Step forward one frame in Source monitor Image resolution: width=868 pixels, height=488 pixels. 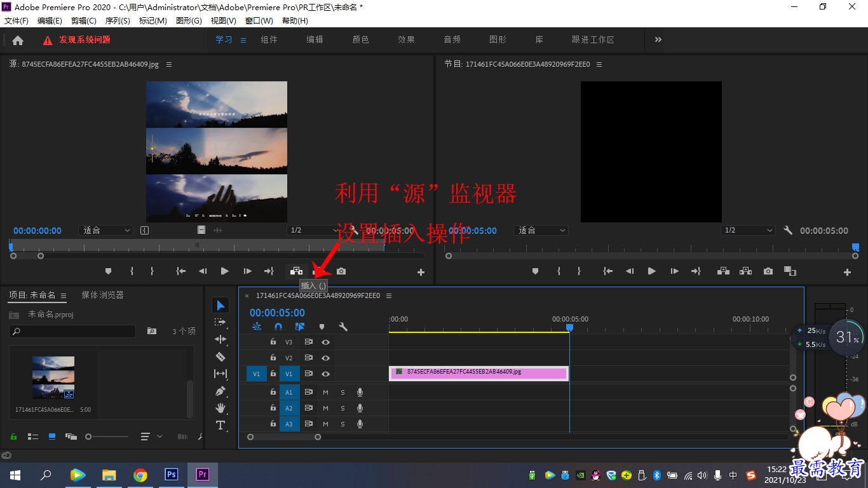click(247, 271)
